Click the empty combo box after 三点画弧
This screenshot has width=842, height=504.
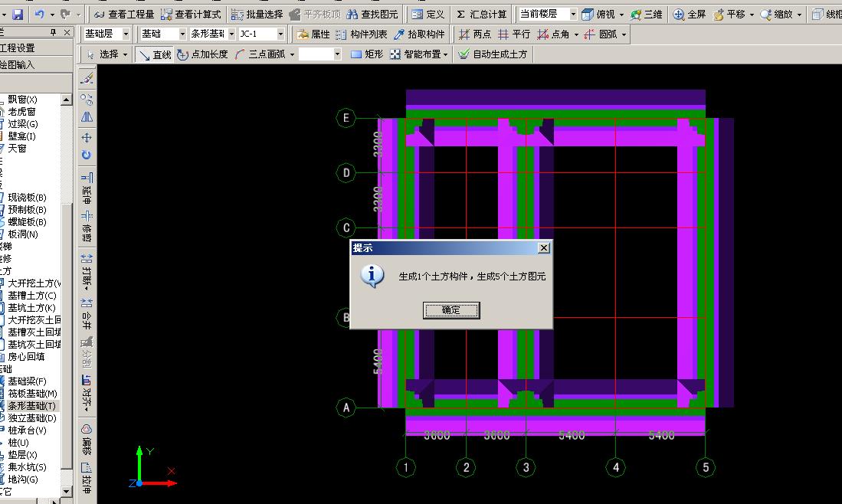pos(319,54)
